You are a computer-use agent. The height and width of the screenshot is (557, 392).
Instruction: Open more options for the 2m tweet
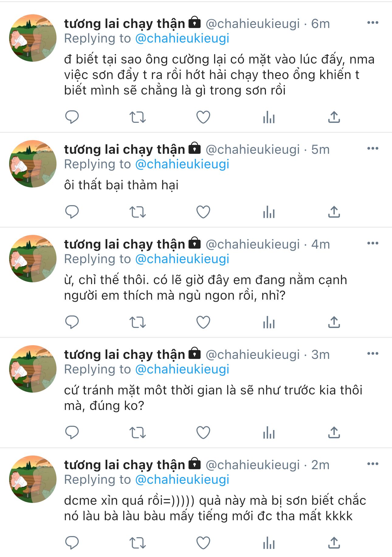[373, 464]
